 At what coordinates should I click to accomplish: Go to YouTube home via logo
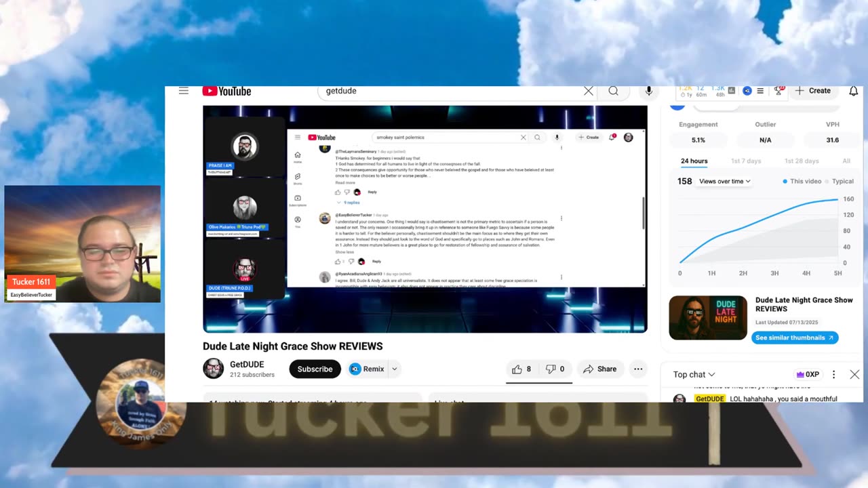pyautogui.click(x=226, y=91)
